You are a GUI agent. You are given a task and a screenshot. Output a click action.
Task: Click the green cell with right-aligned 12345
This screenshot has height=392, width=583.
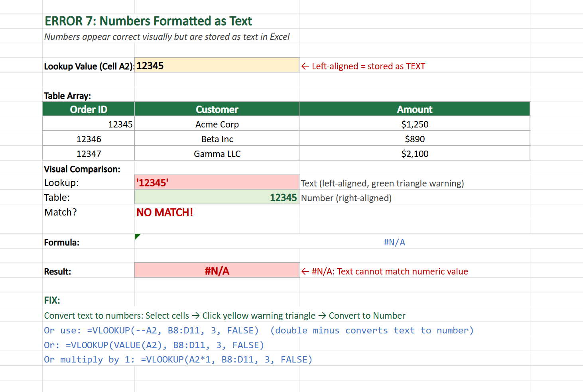pos(217,197)
